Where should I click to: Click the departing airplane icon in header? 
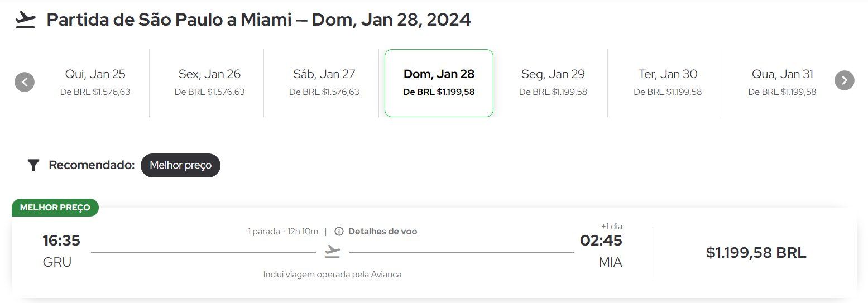pyautogui.click(x=25, y=20)
